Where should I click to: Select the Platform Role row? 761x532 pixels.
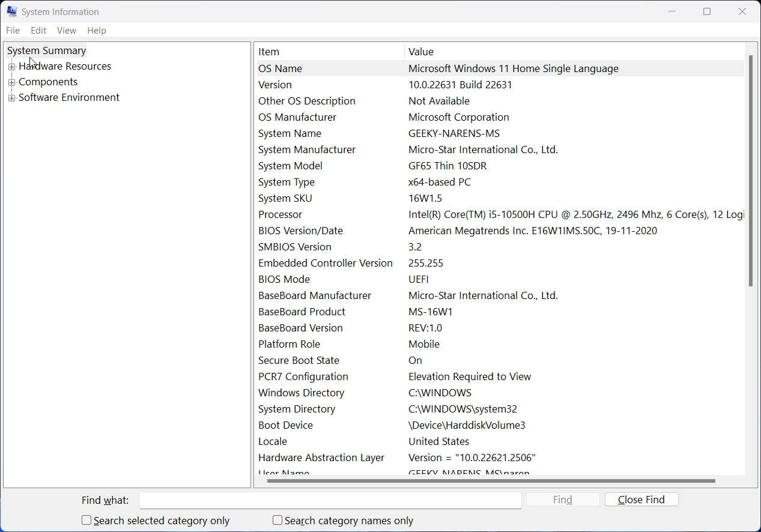coord(500,344)
